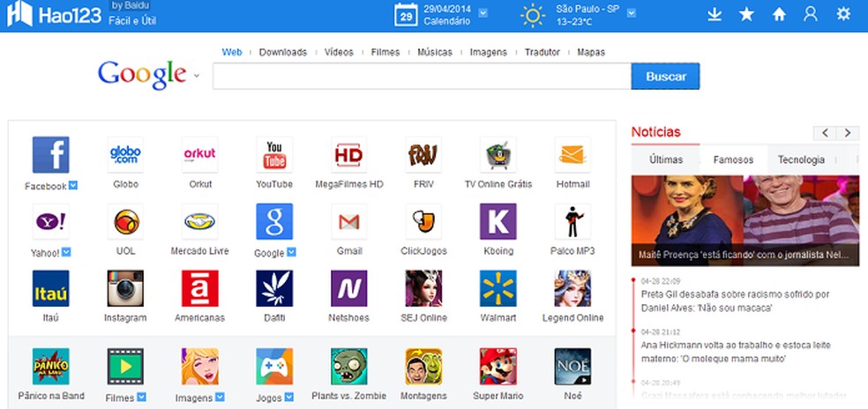Open the FRIV games icon
Screen dimensions: 868x409
pyautogui.click(x=423, y=155)
